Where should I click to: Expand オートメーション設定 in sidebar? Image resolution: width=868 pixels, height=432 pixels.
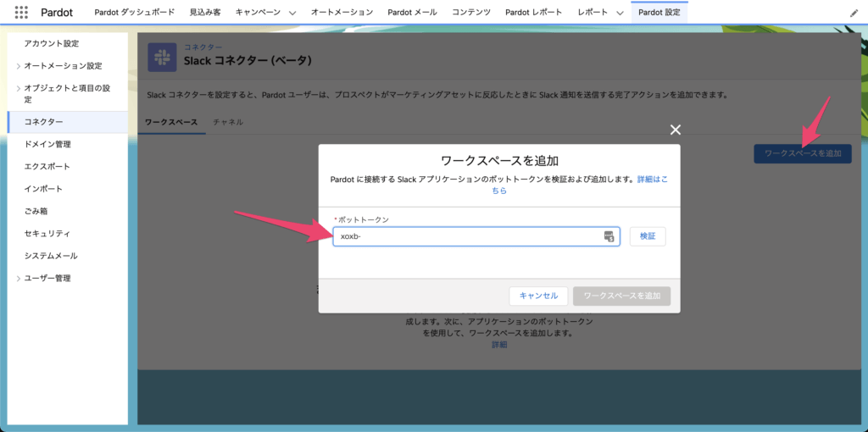click(19, 66)
